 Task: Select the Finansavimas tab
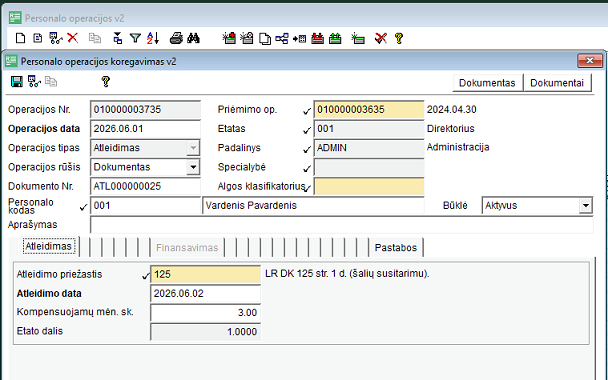coord(187,247)
